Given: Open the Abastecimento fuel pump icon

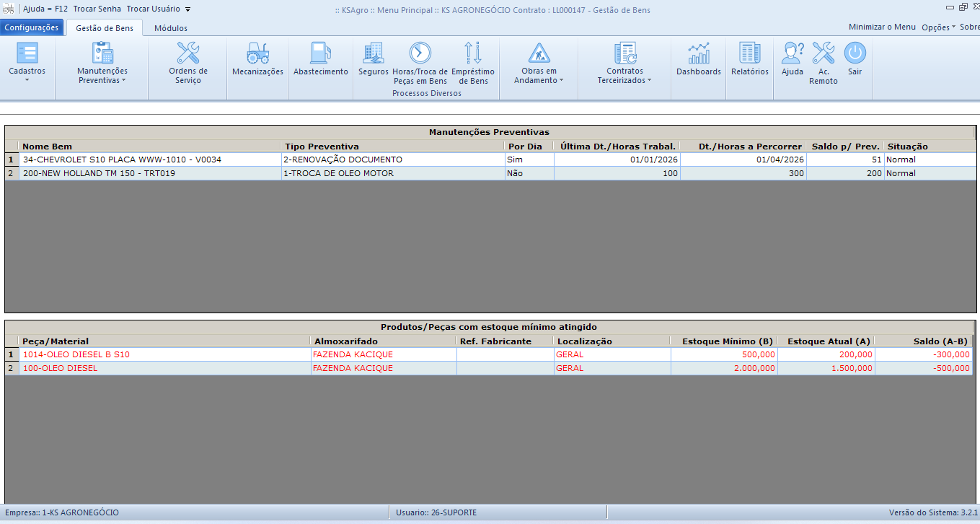Looking at the screenshot, I should click(x=320, y=53).
